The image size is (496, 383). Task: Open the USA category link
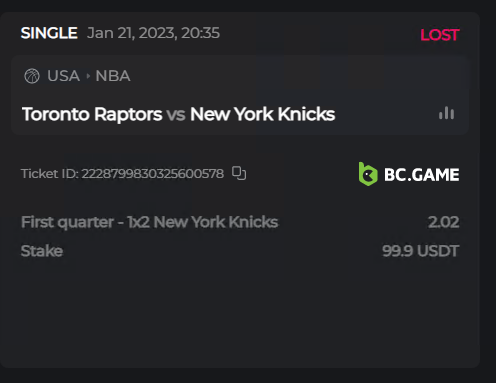(x=63, y=76)
